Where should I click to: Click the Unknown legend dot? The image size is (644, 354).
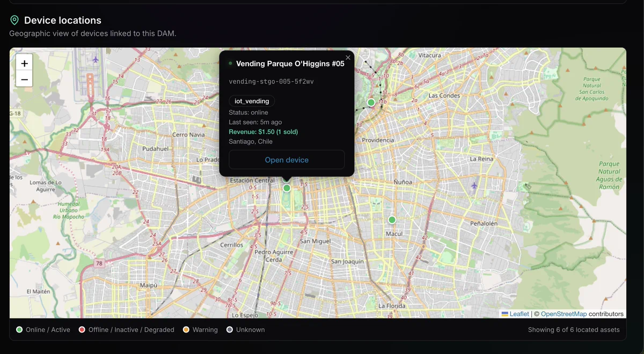pos(230,329)
